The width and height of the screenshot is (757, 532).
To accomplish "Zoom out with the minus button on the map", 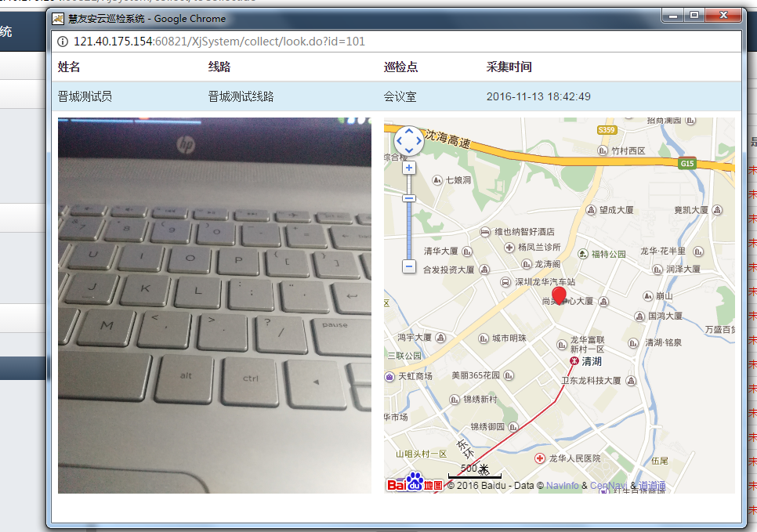I will [408, 266].
